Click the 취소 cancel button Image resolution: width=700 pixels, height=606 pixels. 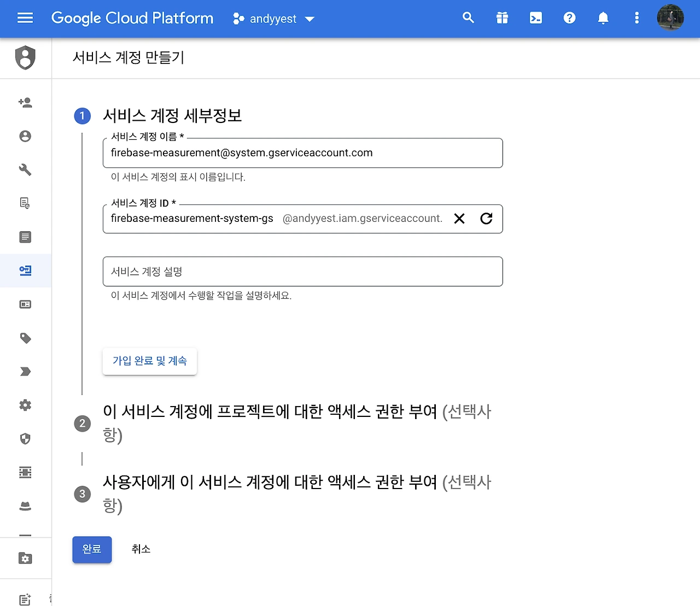click(x=141, y=549)
